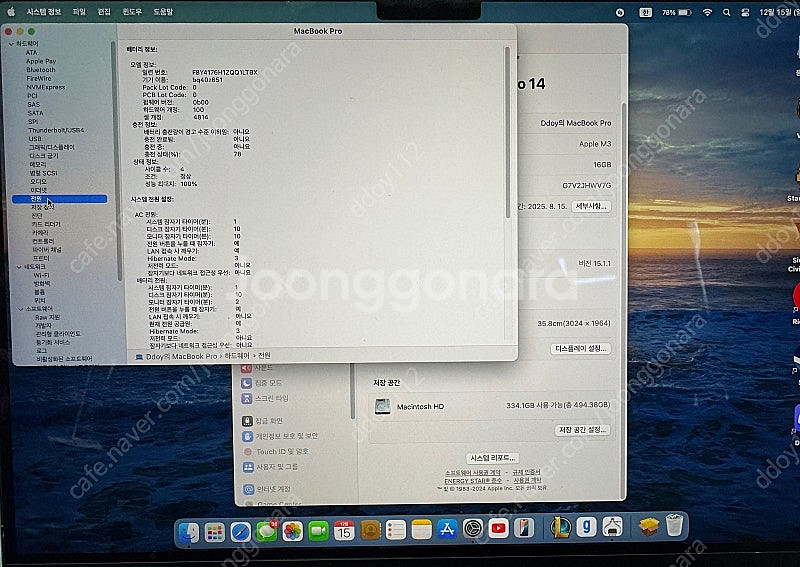Open 소프트웨어 사용권 계약 link
Screen dimensions: 800x567
coord(473,473)
